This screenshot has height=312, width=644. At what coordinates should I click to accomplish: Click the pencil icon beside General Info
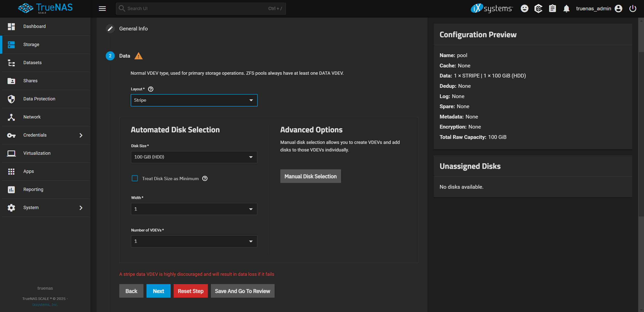tap(110, 28)
